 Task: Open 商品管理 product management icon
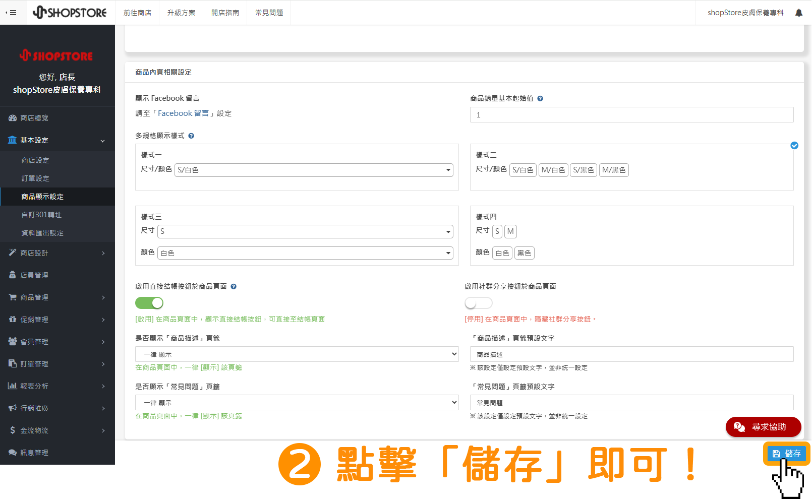[x=13, y=297]
